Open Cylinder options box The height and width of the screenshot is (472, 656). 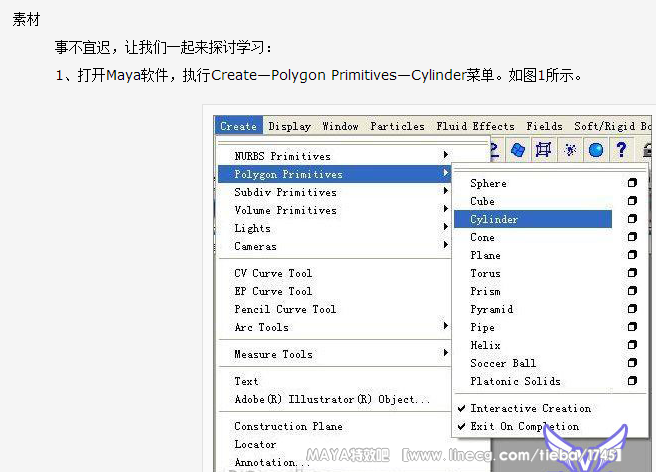pos(632,218)
